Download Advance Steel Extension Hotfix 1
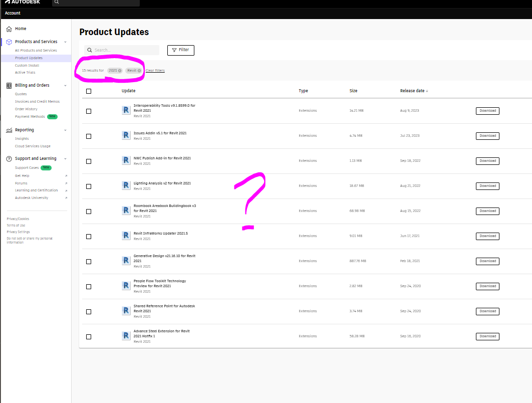532x403 pixels. [487, 336]
